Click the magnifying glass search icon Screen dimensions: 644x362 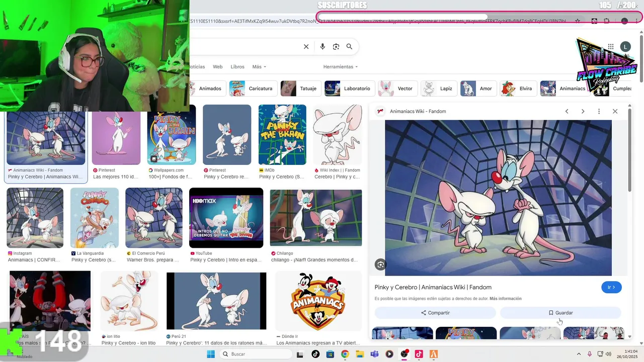(349, 47)
